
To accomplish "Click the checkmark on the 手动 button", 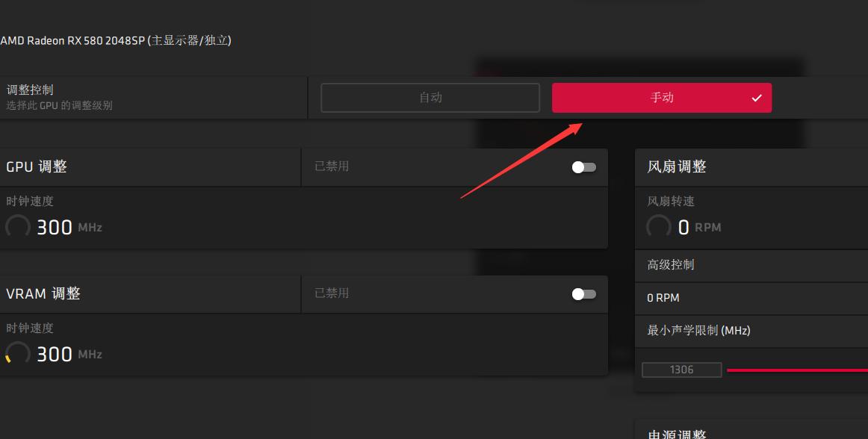I will (x=757, y=98).
